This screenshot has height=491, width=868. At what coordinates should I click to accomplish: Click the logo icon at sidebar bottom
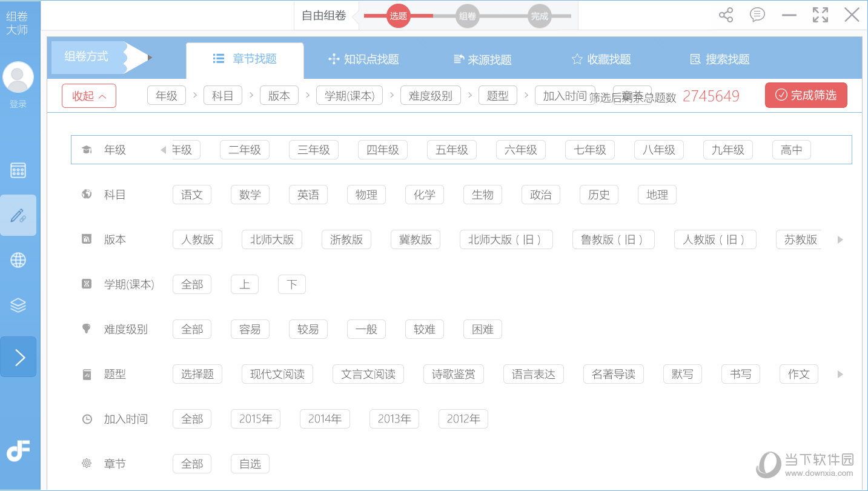[x=18, y=451]
